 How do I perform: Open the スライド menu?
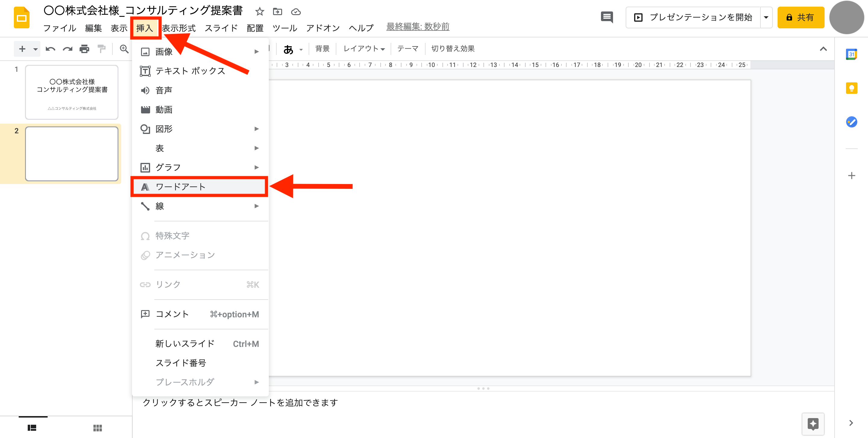[221, 28]
